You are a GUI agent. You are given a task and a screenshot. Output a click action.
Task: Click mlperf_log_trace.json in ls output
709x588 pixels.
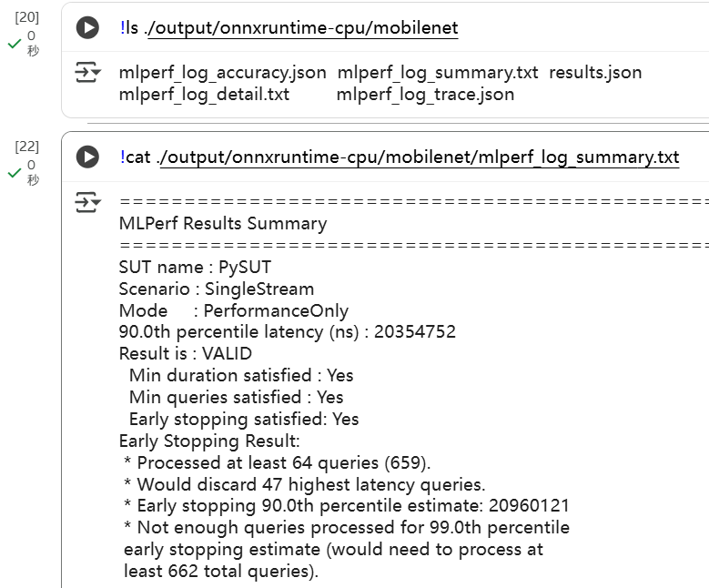[425, 95]
